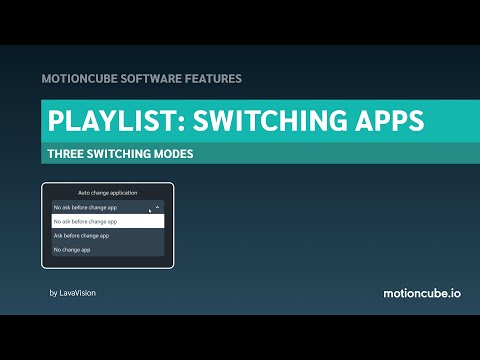This screenshot has width=480, height=360.
Task: Click the motioncube.io website text
Action: (x=422, y=293)
